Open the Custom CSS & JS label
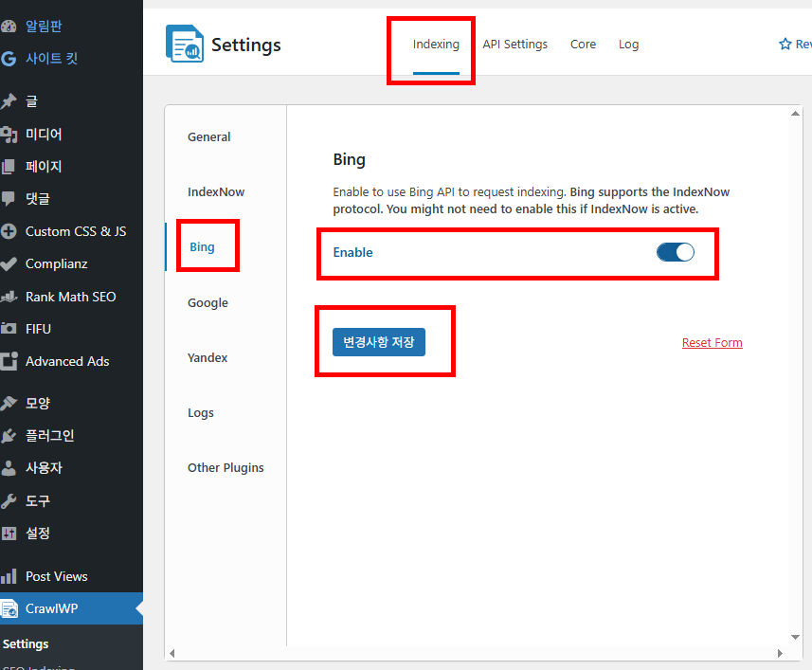The image size is (812, 670). 76,231
